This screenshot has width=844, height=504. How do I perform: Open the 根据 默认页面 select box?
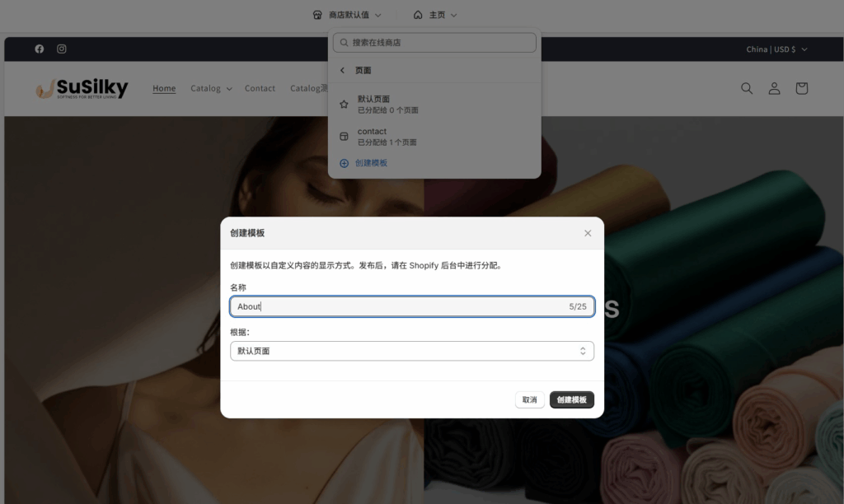click(x=411, y=351)
